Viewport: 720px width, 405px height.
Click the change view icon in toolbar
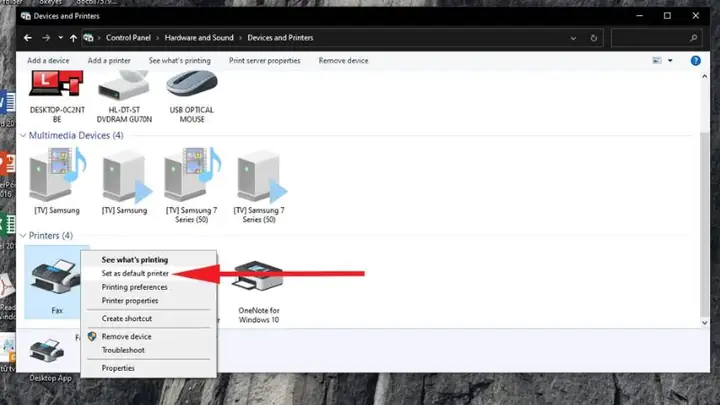click(657, 61)
